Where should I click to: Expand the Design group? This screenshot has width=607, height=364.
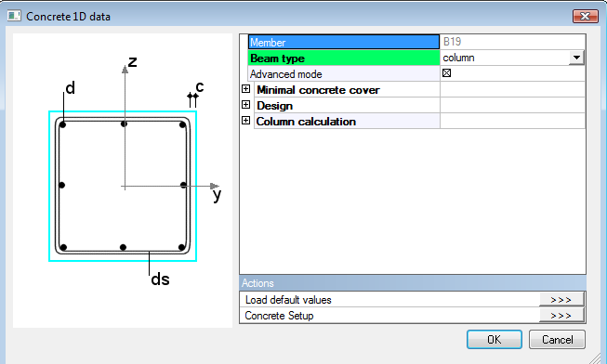[x=245, y=104]
